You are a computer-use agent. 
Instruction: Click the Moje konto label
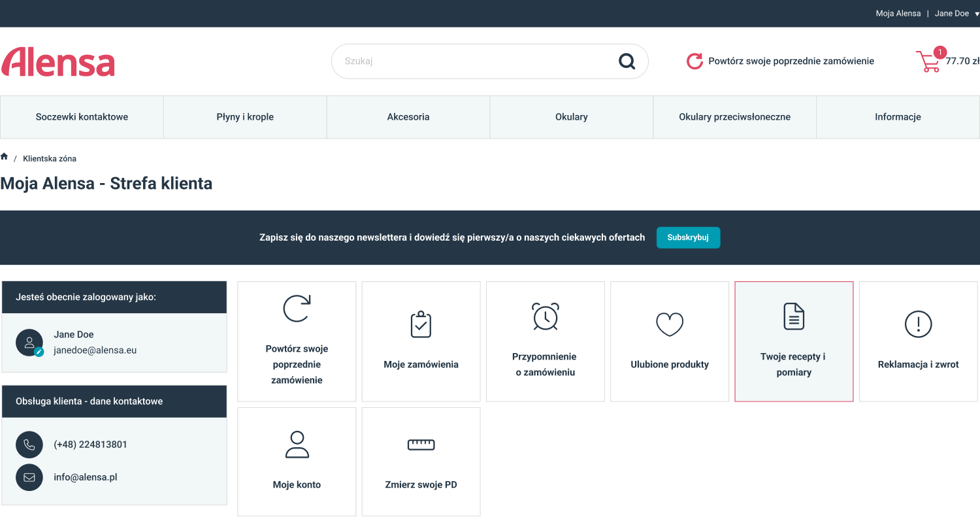(297, 485)
